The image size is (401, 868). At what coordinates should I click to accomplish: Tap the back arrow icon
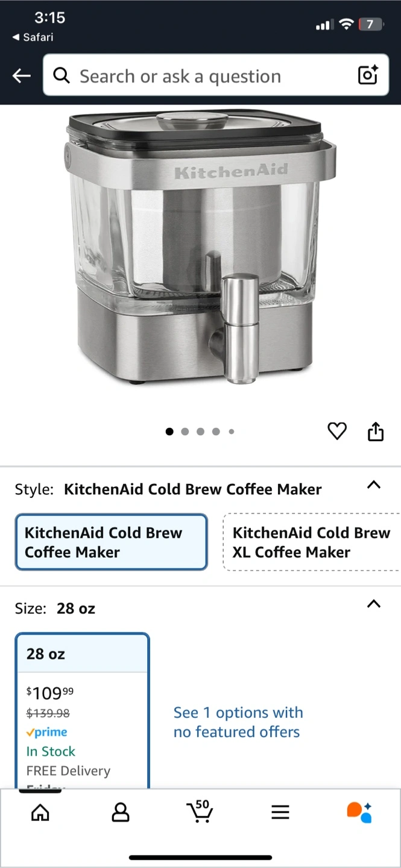22,75
